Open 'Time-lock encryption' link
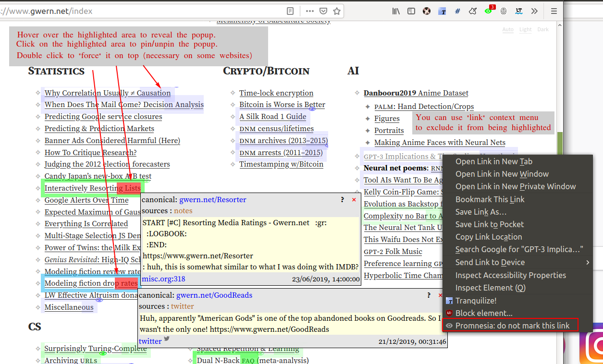 tap(276, 93)
